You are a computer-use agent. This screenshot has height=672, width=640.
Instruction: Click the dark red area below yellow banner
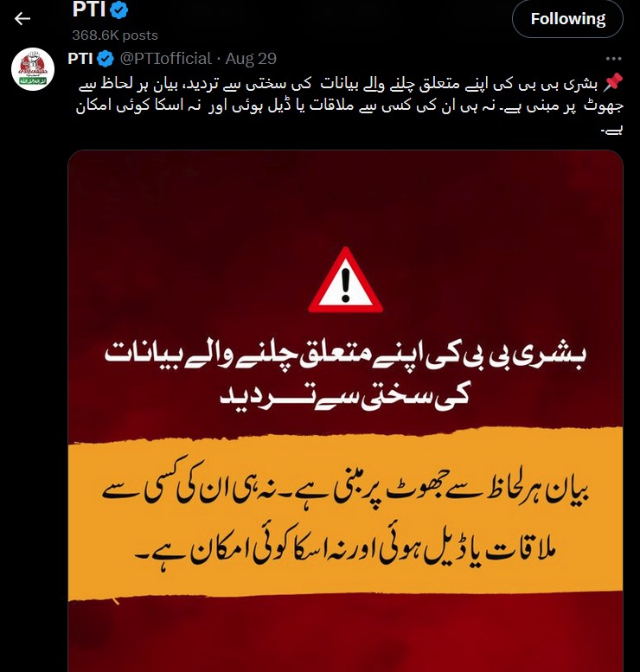click(345, 636)
